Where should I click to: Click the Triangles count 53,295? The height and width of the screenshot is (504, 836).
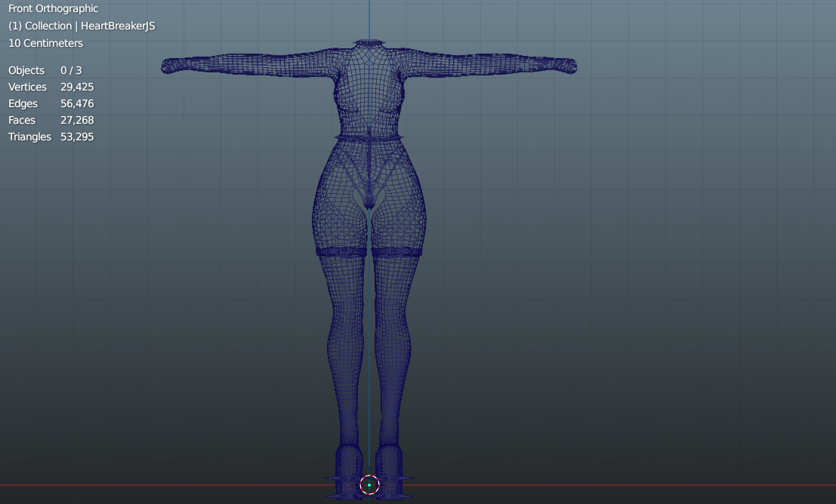tap(77, 137)
